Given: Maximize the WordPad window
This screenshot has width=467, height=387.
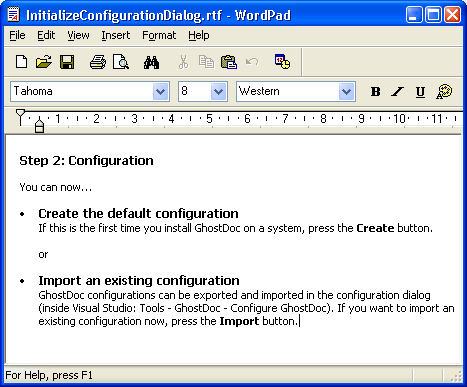Looking at the screenshot, I should point(433,15).
